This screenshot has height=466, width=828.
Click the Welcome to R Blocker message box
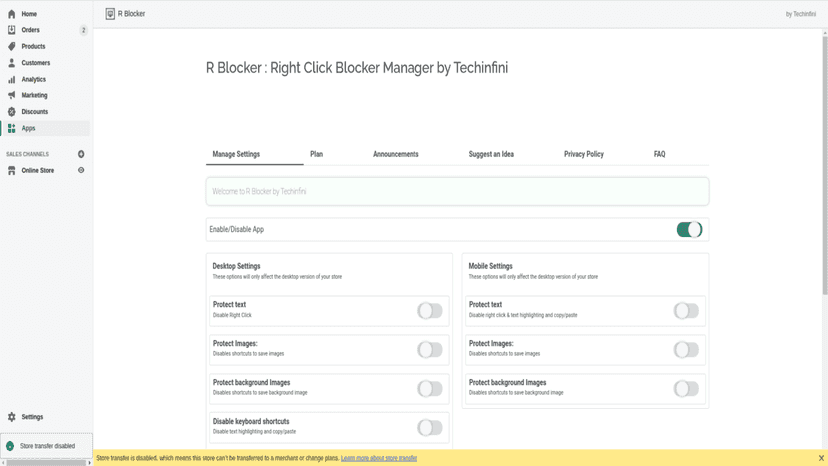457,191
